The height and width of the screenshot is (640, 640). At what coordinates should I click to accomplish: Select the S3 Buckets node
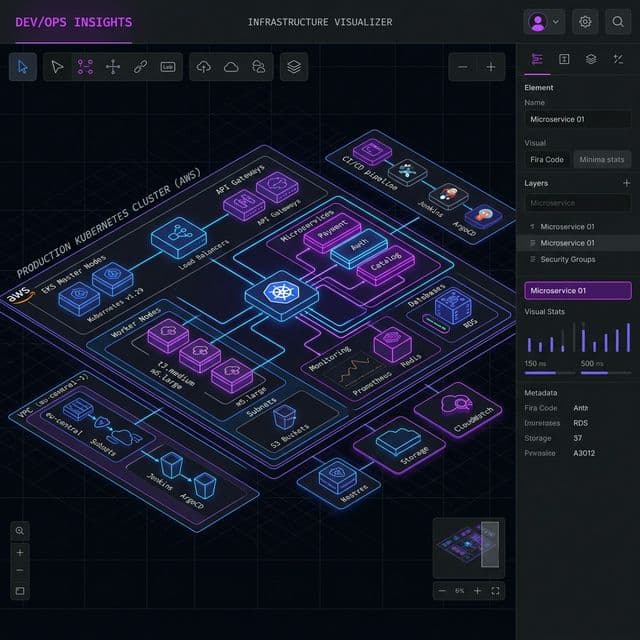[284, 417]
